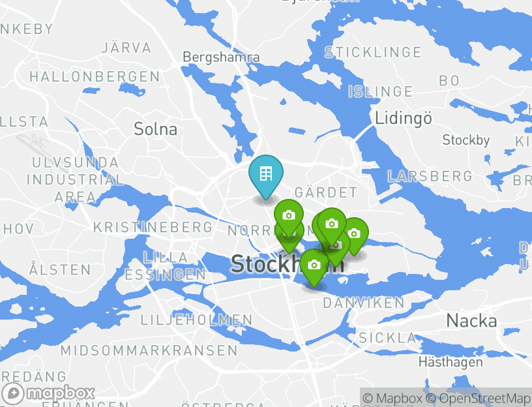Click the Lidingö city label
Image resolution: width=532 pixels, height=407 pixels.
click(404, 119)
